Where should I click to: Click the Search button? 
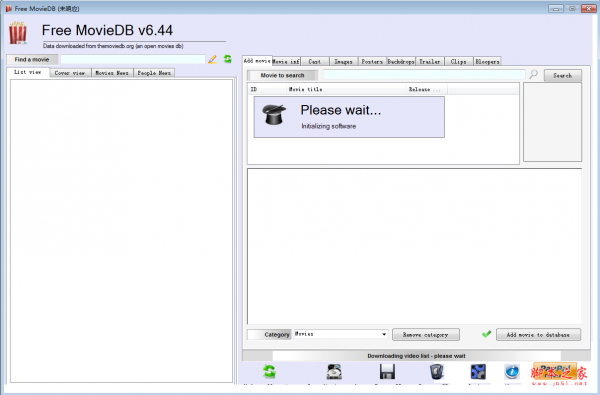coord(562,75)
